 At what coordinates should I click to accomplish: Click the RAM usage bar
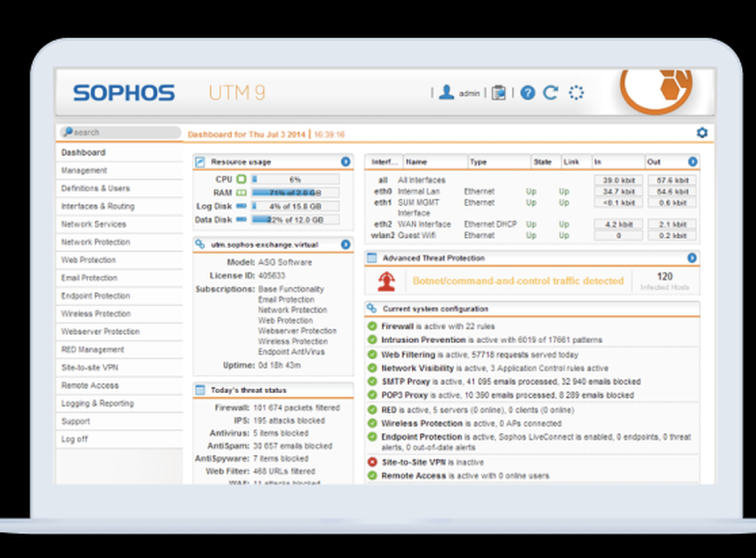coord(295,193)
